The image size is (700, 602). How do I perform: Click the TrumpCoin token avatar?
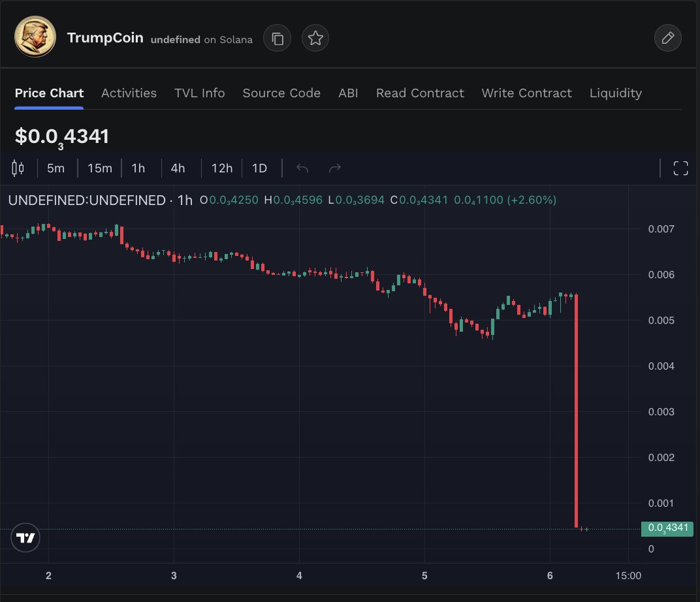35,37
